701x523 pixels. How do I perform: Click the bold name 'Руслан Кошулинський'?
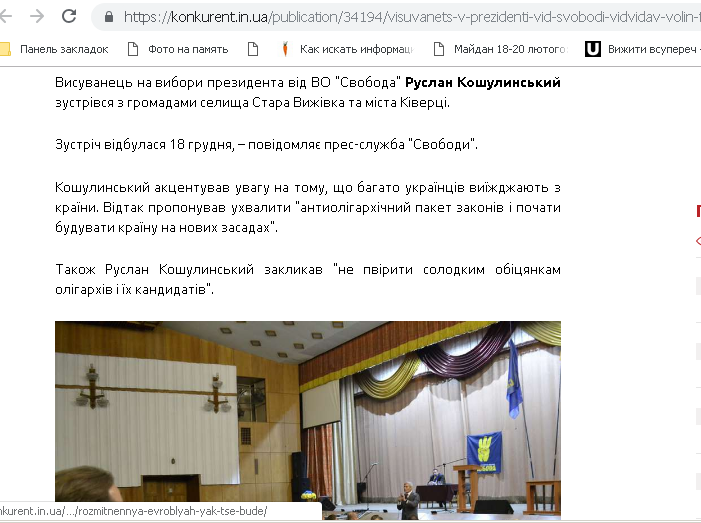click(483, 82)
